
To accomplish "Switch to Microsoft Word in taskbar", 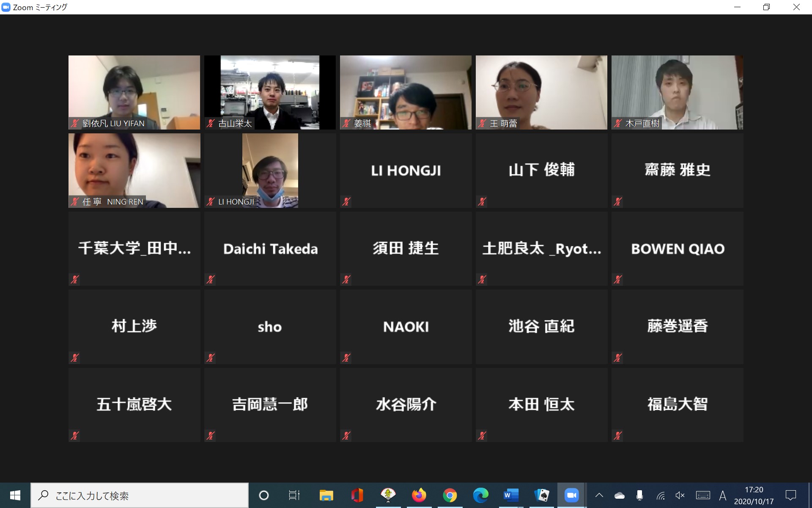I will [x=511, y=495].
